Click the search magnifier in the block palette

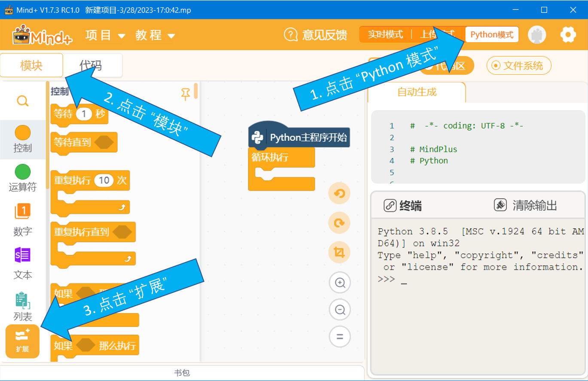(x=23, y=101)
